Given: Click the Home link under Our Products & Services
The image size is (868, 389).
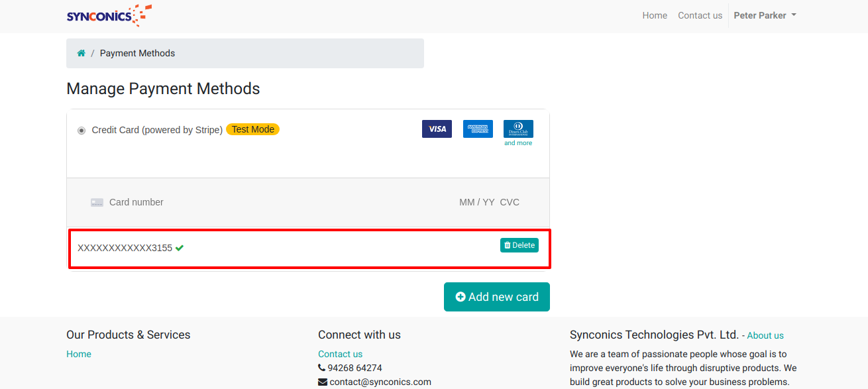Looking at the screenshot, I should pos(79,354).
